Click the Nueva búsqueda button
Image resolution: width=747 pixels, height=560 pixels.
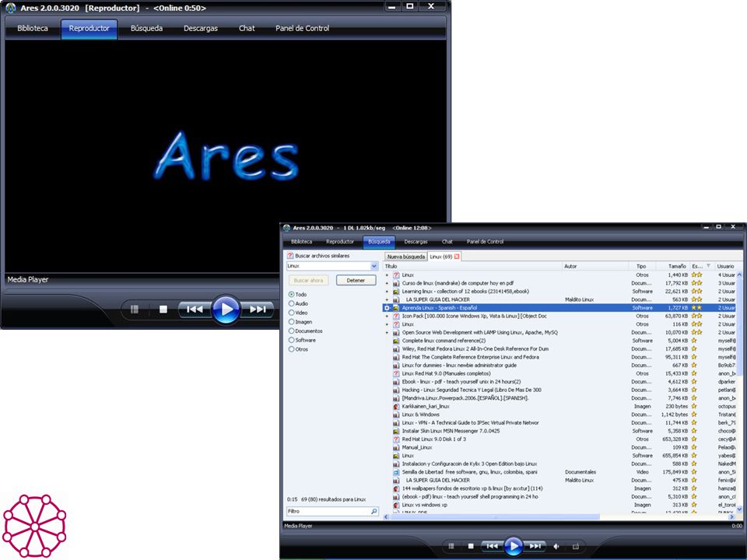[406, 257]
